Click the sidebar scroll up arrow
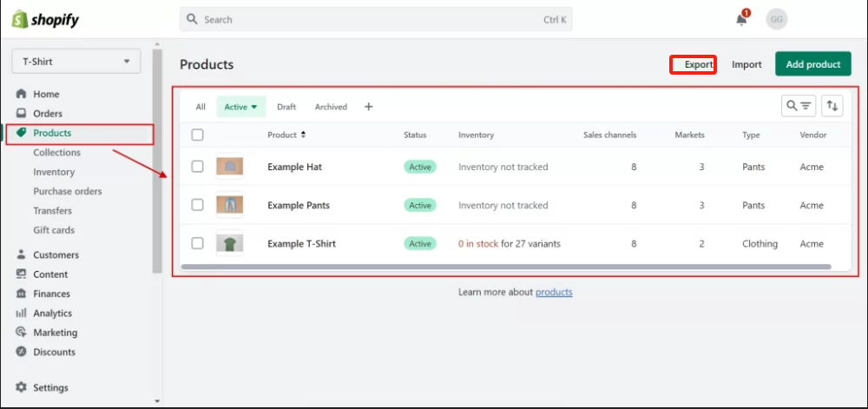Image resolution: width=868 pixels, height=409 pixels. (157, 43)
